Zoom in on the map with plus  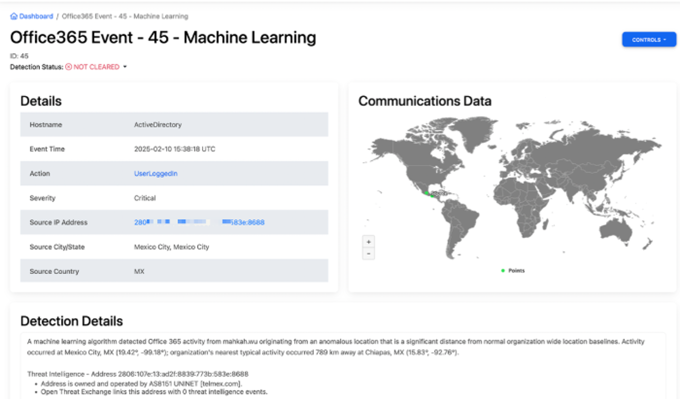point(369,242)
